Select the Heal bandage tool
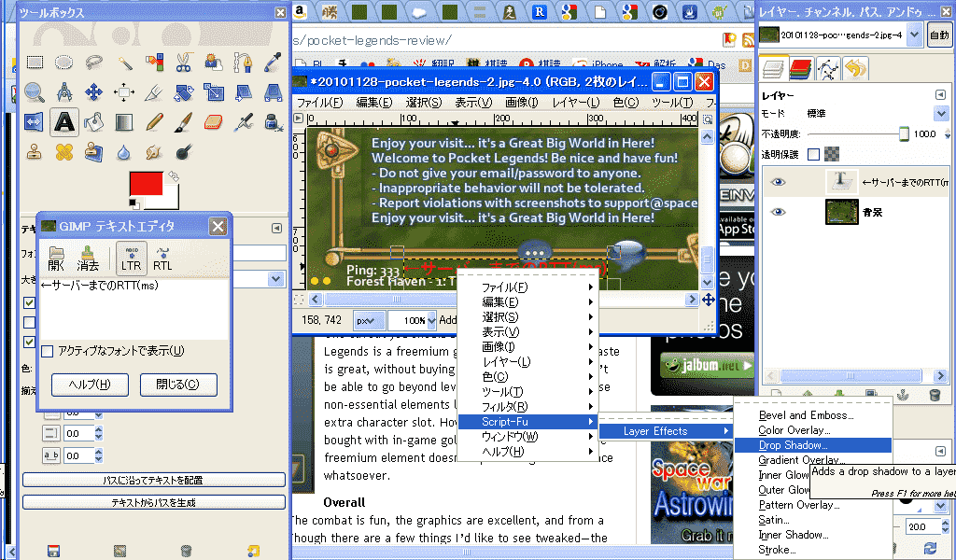956x560 pixels. 64,151
